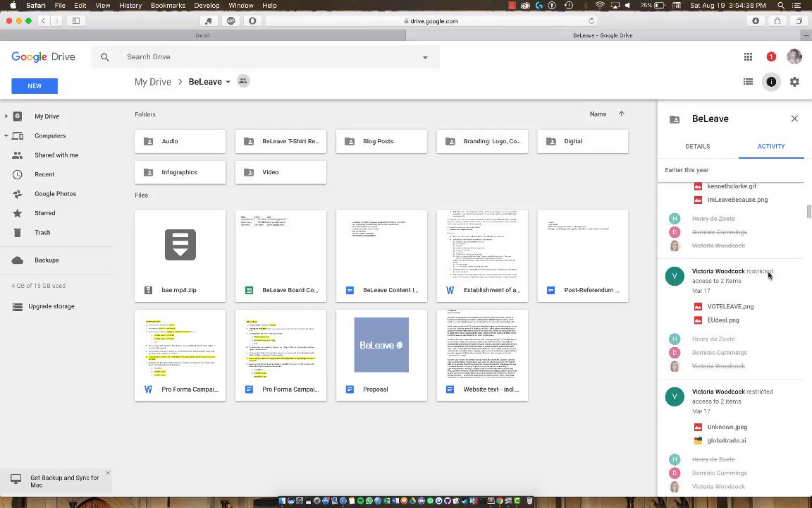Screen dimensions: 812x508
Task: Collapse Computers tree arrow
Action: click(6, 135)
